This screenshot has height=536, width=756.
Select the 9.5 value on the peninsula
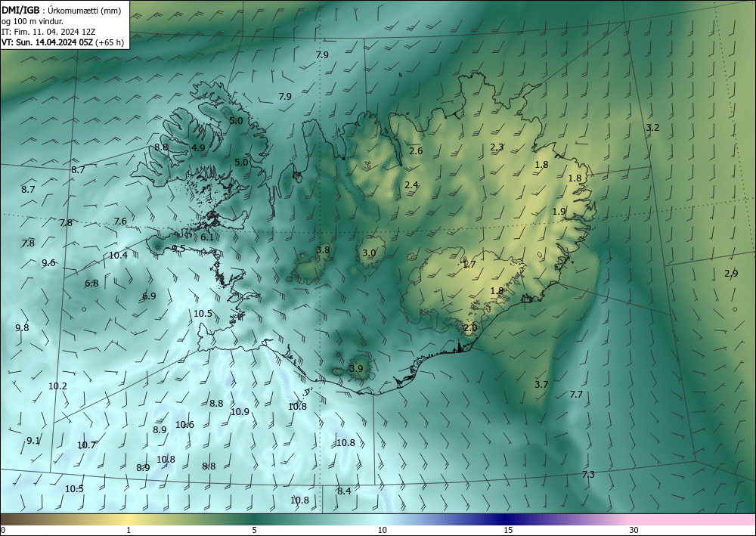coord(178,248)
